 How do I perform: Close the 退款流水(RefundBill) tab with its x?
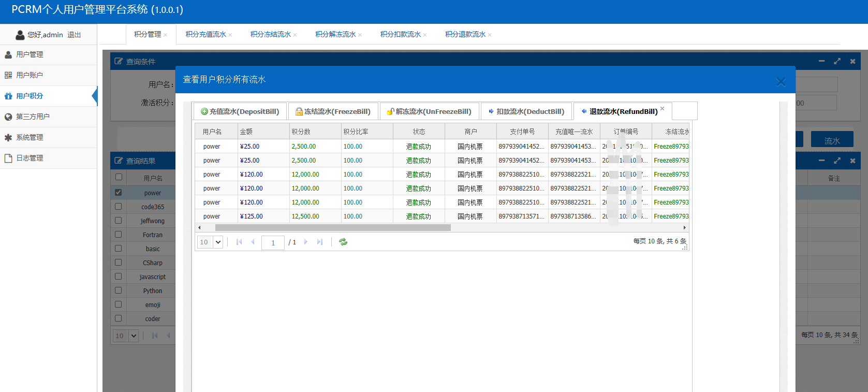coord(662,109)
